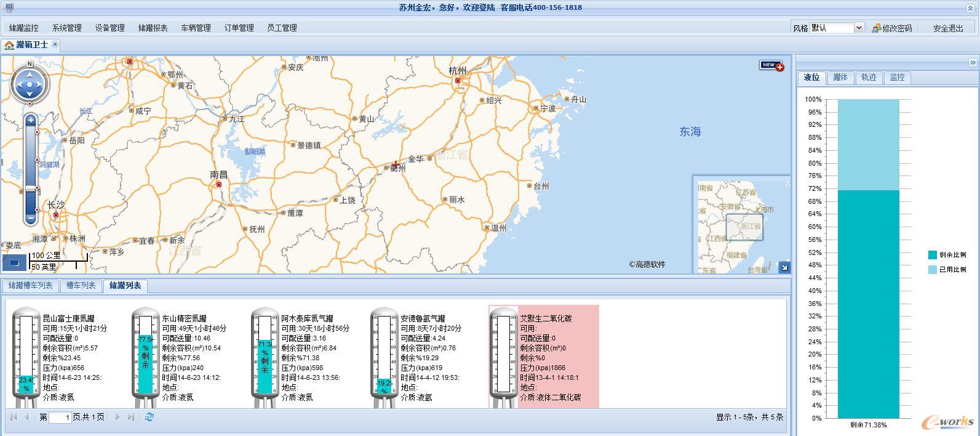Image resolution: width=980 pixels, height=436 pixels.
Task: Click the page number input field
Action: coord(60,418)
